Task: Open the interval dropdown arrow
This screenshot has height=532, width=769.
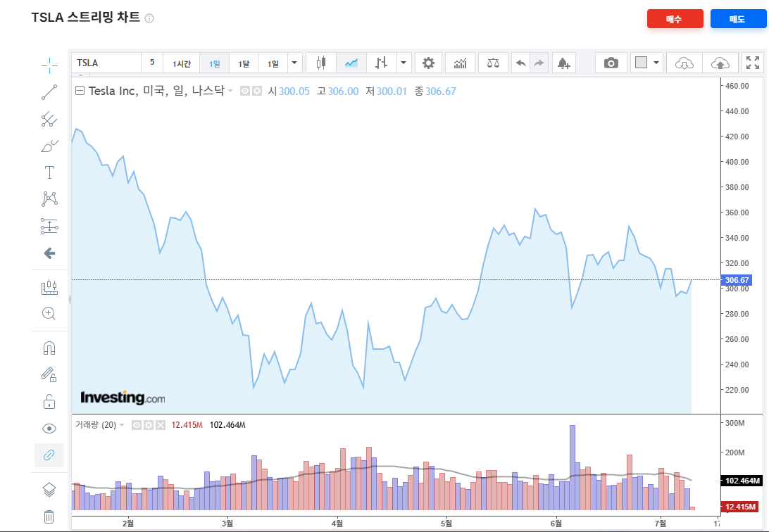Action: (294, 63)
